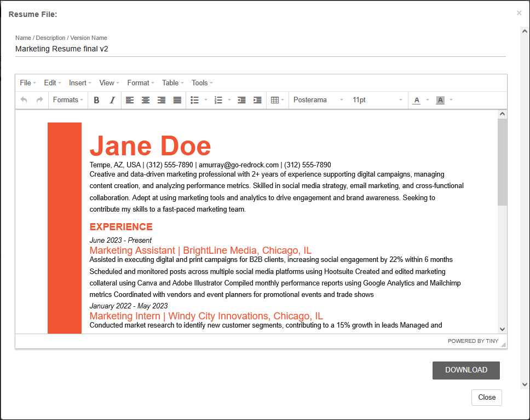Align text right
Viewport: 530px width, 420px height.
(162, 100)
